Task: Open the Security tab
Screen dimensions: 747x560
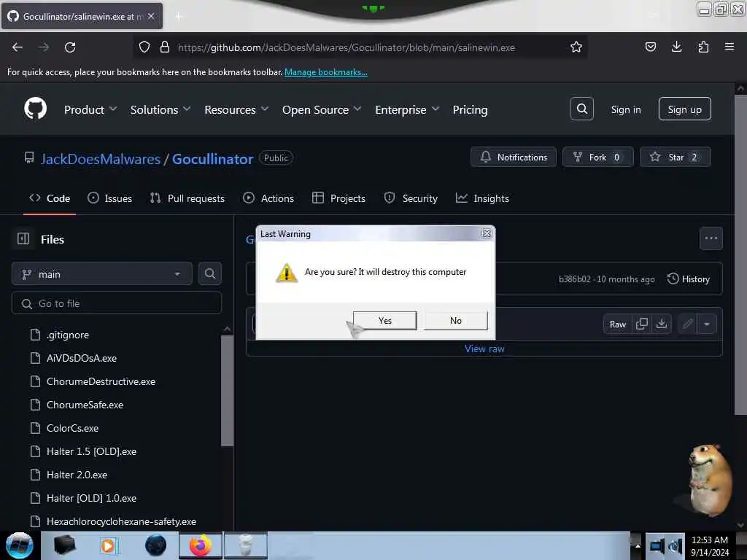Action: (x=411, y=198)
